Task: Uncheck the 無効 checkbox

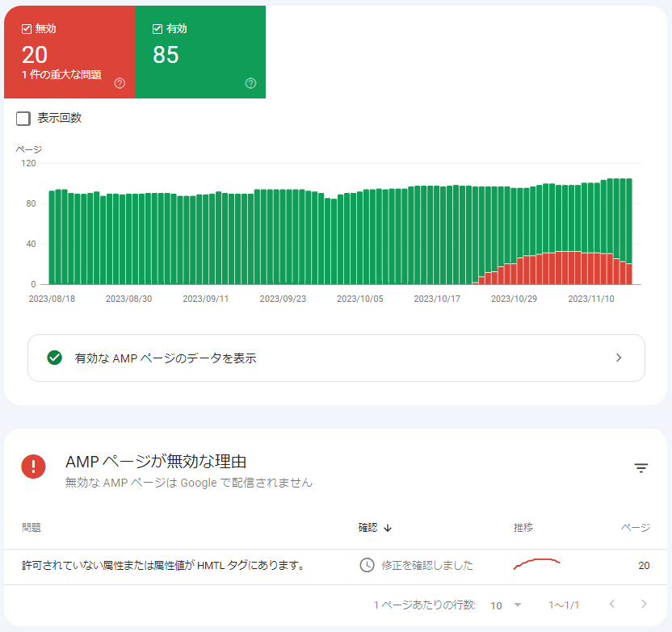Action: click(27, 29)
